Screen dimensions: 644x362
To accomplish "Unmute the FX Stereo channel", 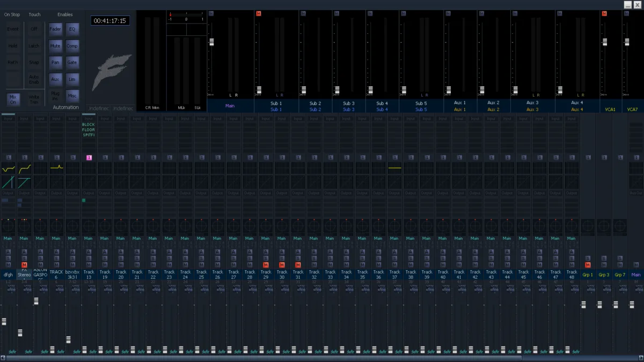I will click(24, 265).
